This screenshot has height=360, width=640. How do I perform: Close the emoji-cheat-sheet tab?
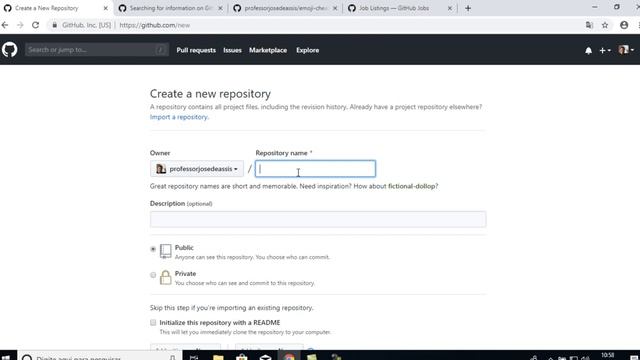point(335,8)
